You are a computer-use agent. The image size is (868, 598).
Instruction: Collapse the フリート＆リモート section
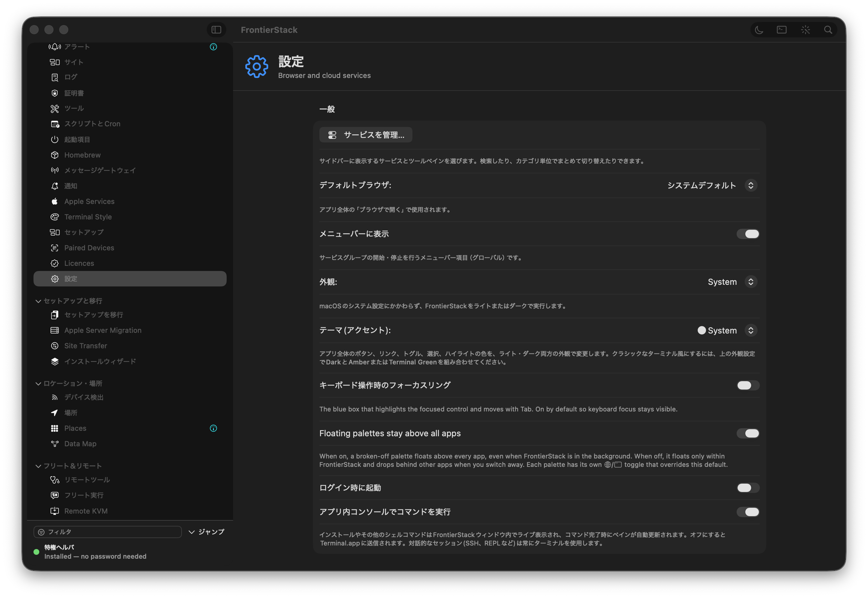38,466
